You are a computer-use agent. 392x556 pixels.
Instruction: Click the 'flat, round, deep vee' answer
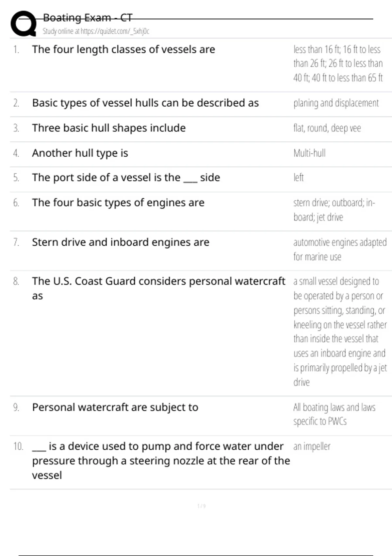pos(327,128)
